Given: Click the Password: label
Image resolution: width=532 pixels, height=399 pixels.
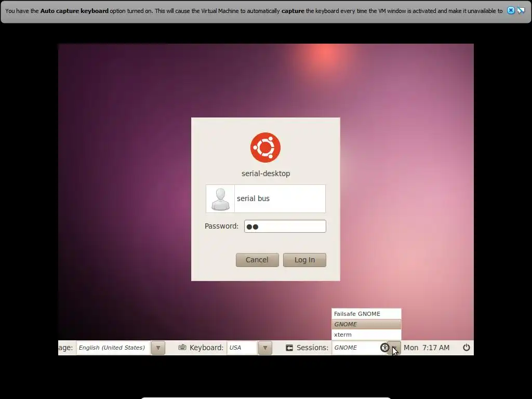Looking at the screenshot, I should (x=221, y=226).
